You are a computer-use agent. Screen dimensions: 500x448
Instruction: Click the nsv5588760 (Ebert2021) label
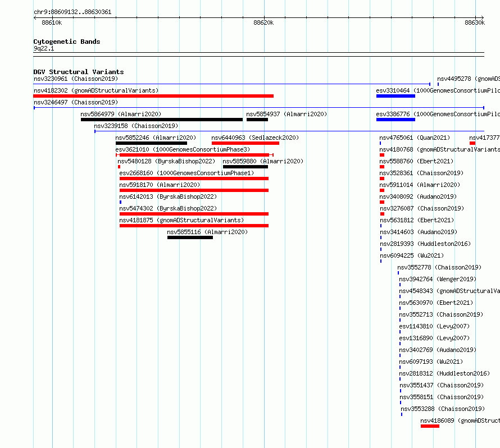click(416, 161)
